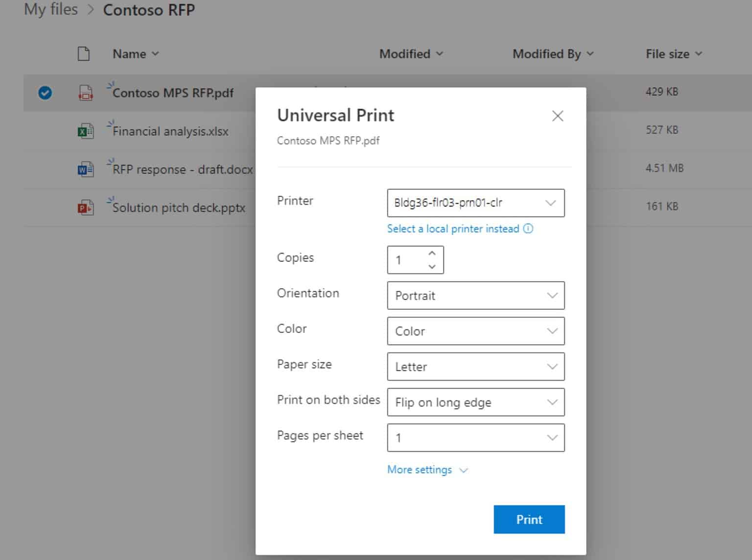Click the shared badge on Financial analysis.xlsx
The image size is (752, 560).
110,123
